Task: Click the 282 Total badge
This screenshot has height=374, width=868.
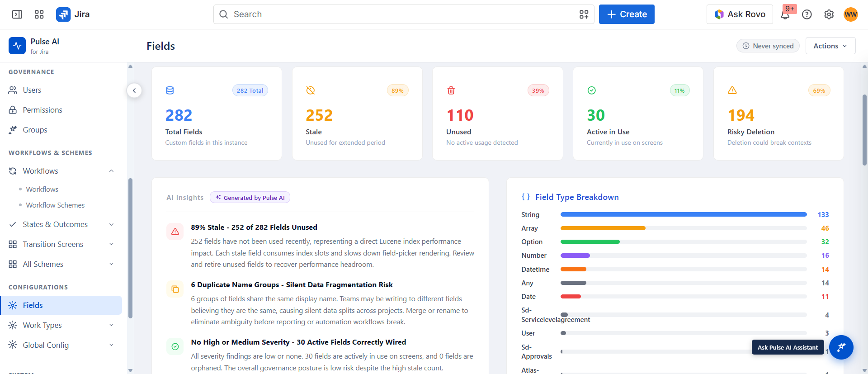Action: (250, 90)
